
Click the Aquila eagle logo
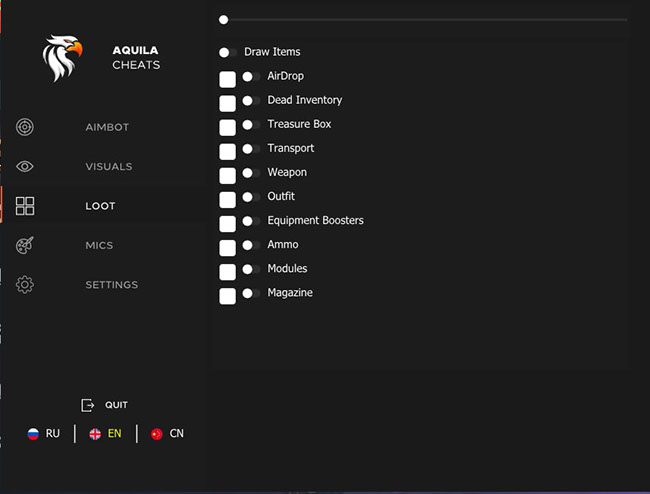(x=62, y=58)
